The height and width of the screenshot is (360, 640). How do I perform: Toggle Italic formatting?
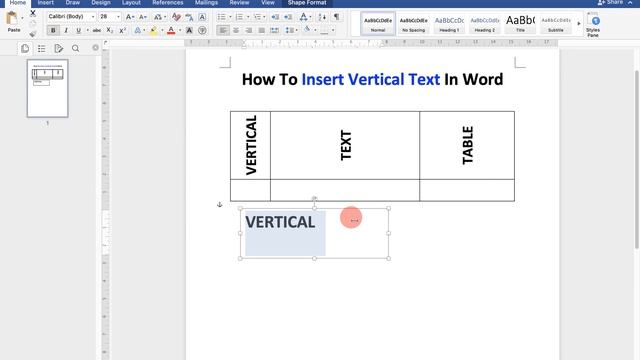66,30
